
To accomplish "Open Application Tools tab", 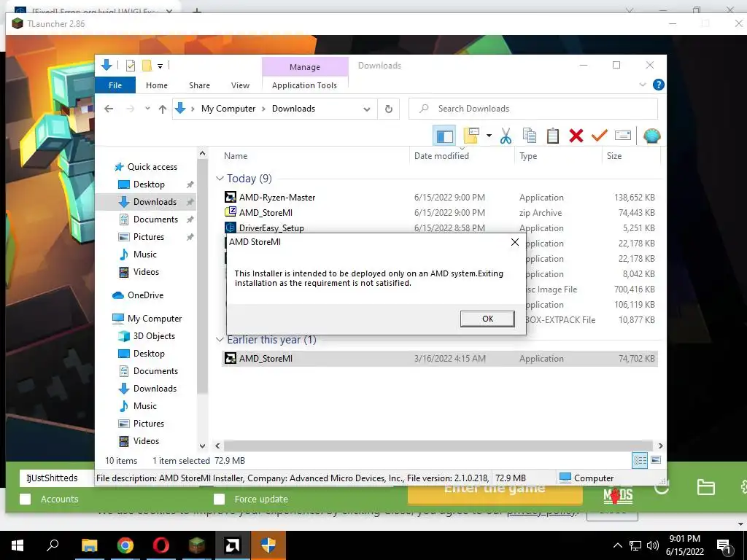I will click(304, 85).
